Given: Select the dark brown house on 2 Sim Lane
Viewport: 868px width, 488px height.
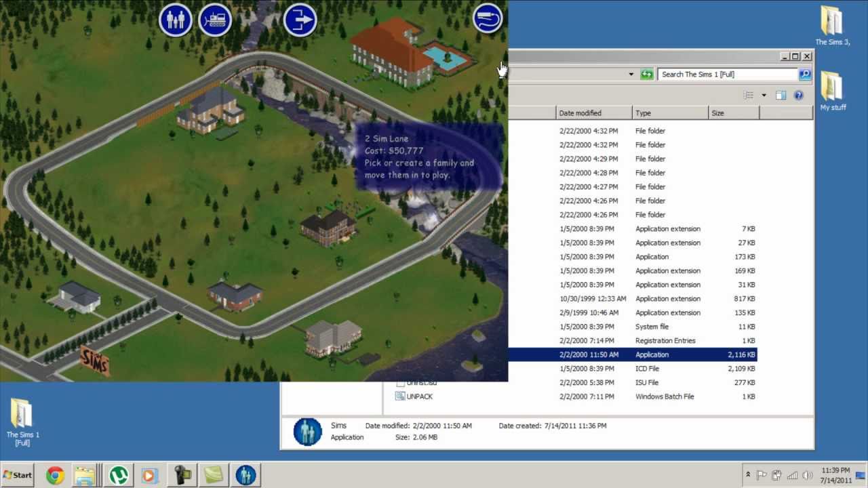Looking at the screenshot, I should 329,227.
